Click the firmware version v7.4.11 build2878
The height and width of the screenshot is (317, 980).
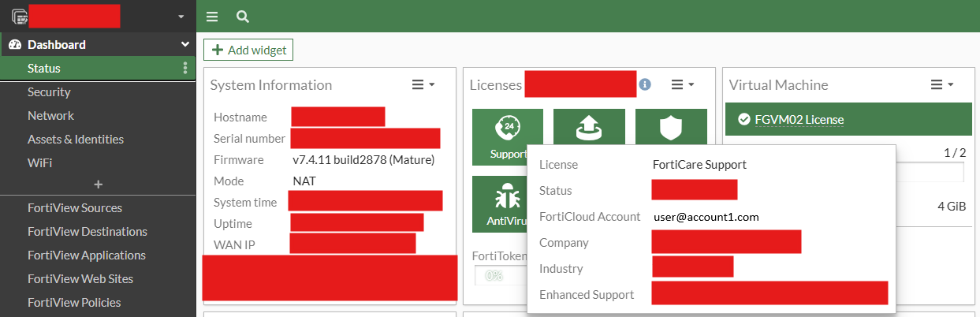pos(363,160)
